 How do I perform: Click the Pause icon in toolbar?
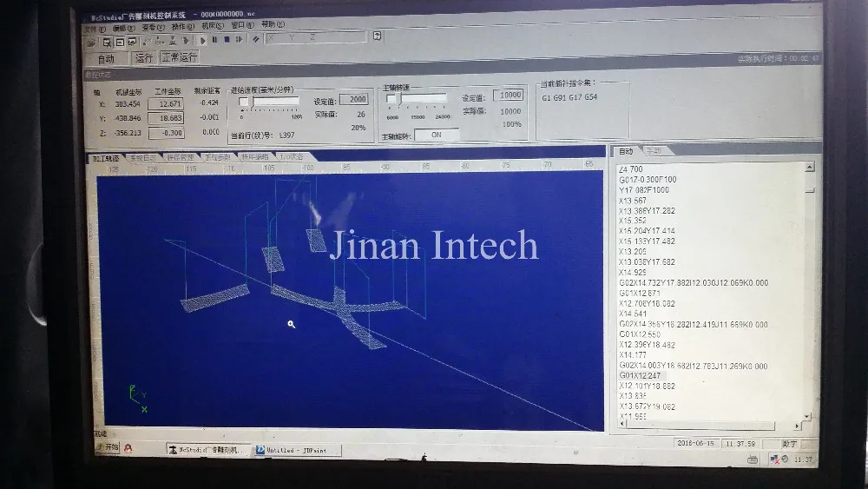[214, 40]
